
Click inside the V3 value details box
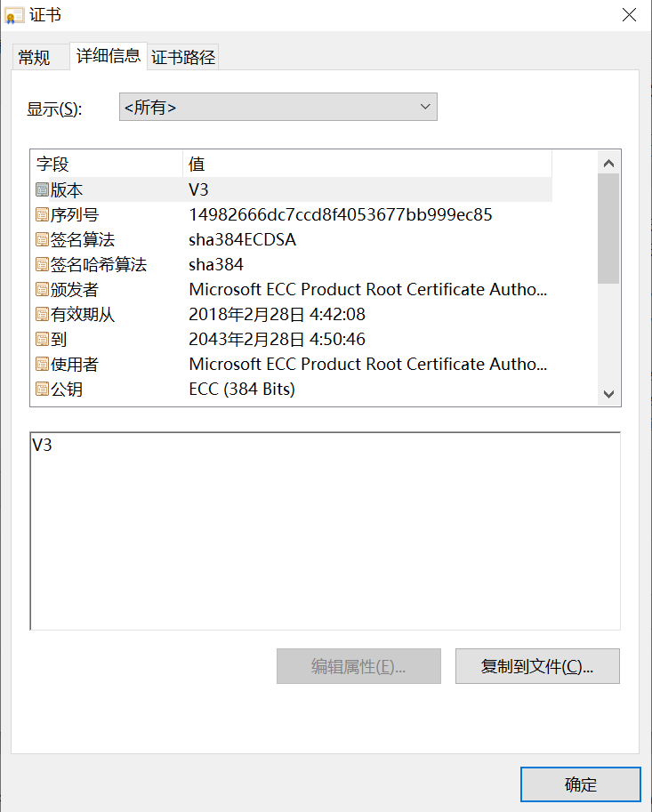[326, 531]
